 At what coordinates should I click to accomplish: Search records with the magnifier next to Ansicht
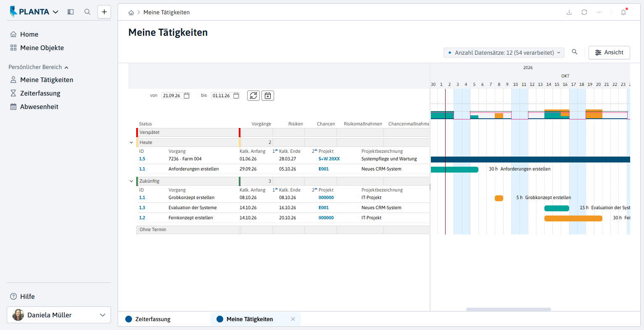[575, 52]
